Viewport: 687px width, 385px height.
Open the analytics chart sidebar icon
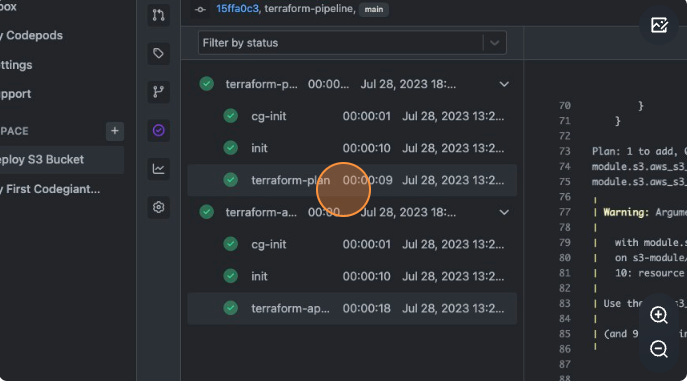coord(159,169)
